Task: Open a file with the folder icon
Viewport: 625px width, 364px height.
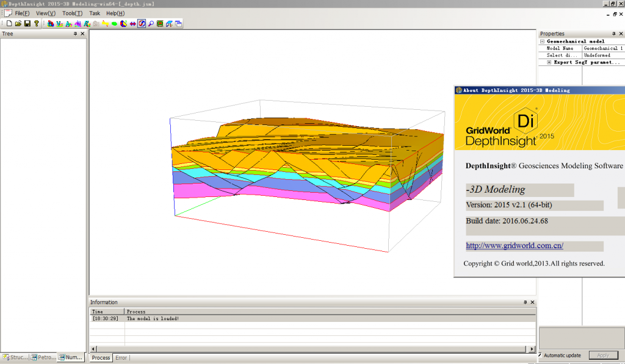Action: click(18, 24)
